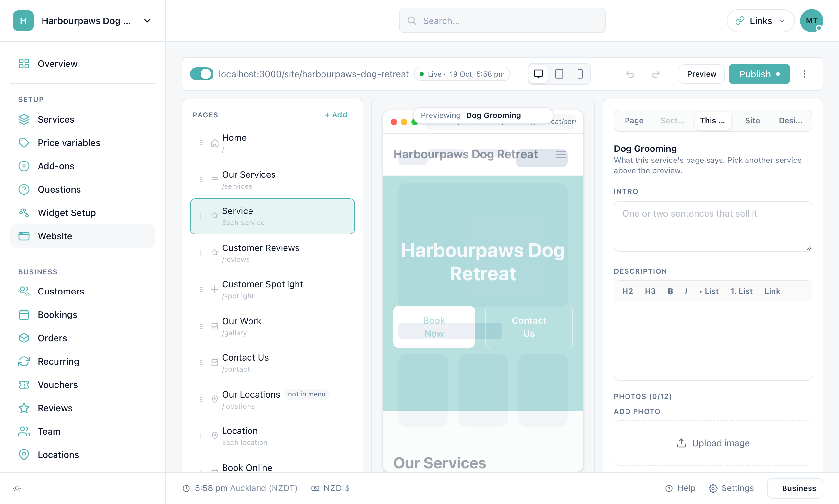Toggle italic in description toolbar
Screen dimensions: 839x504
(686, 291)
